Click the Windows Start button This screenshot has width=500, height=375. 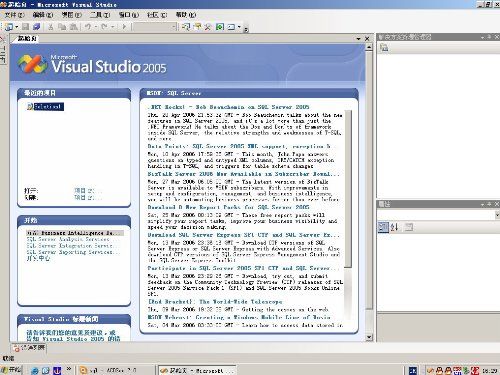coord(11,370)
